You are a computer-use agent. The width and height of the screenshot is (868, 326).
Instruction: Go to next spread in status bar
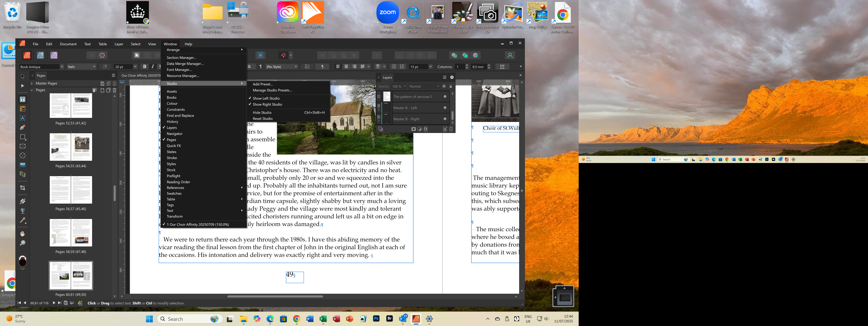[54, 303]
